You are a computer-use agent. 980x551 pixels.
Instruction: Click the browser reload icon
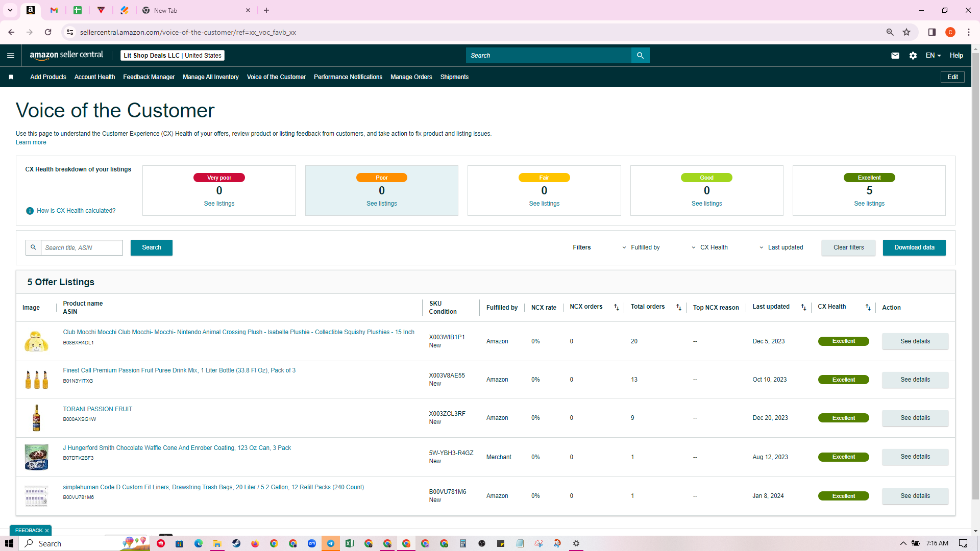coord(48,32)
